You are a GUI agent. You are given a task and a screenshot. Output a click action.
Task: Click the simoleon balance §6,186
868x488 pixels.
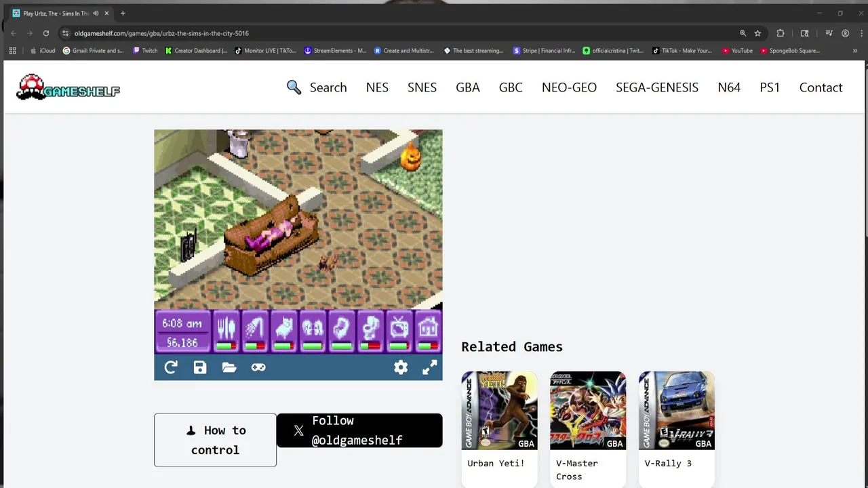(x=182, y=343)
